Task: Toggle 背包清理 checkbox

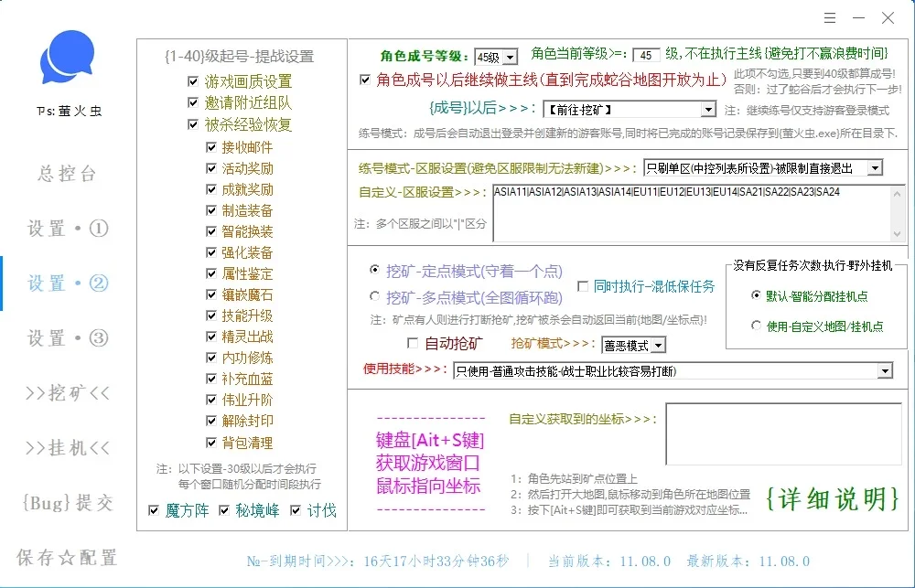Action: point(211,443)
